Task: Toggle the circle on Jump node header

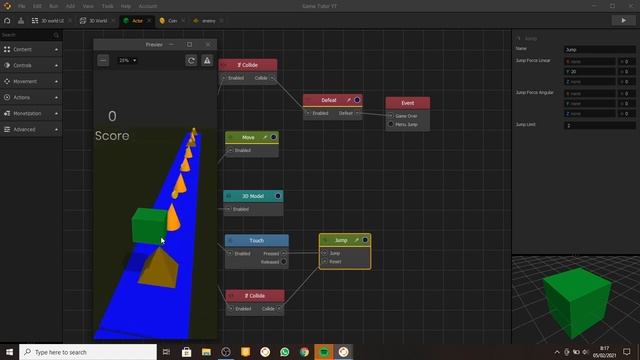Action: 365,240
